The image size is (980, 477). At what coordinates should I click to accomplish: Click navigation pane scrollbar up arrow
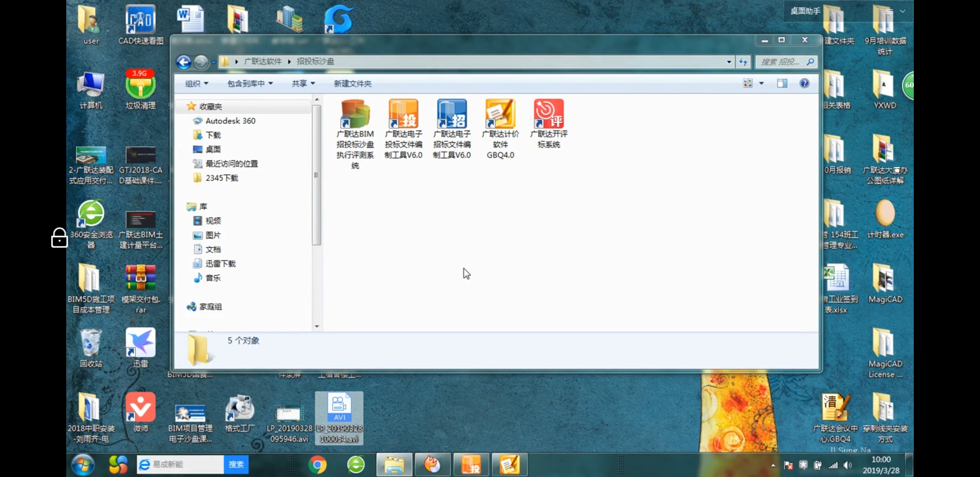point(317,100)
